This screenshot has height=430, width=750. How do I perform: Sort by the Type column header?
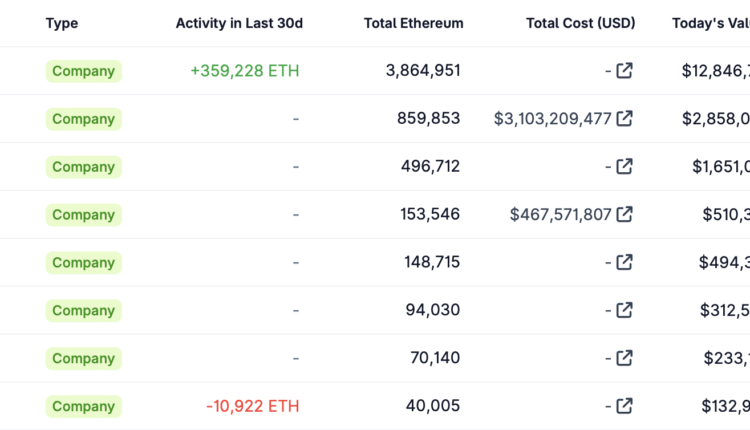click(62, 23)
